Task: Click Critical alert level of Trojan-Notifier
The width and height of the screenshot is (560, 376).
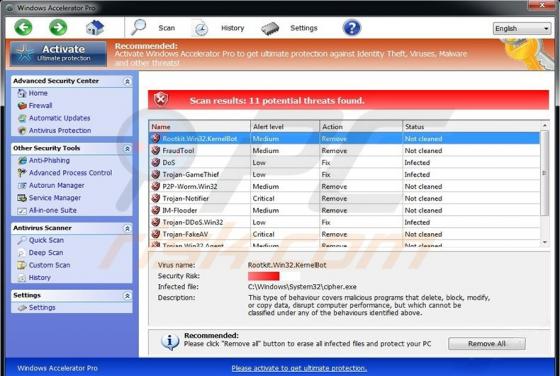Action: point(264,199)
